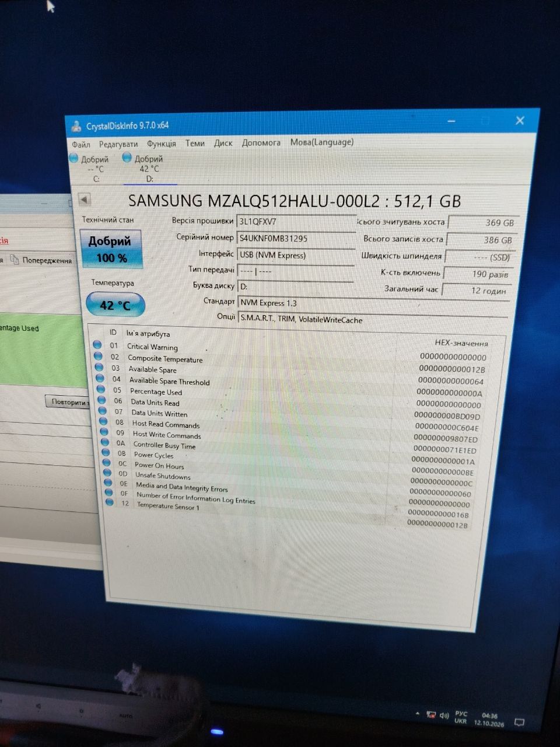
Task: Click status orb of Controller Busy Time row
Action: (x=105, y=442)
